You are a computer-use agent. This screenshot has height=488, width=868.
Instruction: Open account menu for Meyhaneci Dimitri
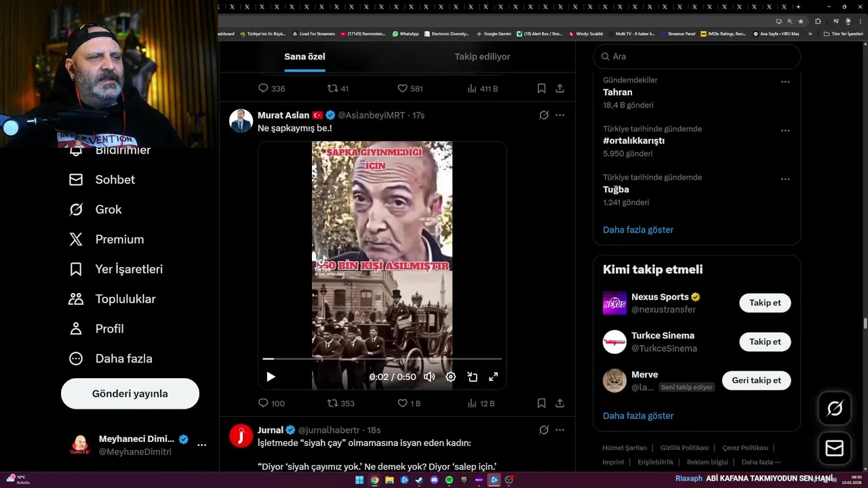click(x=201, y=445)
